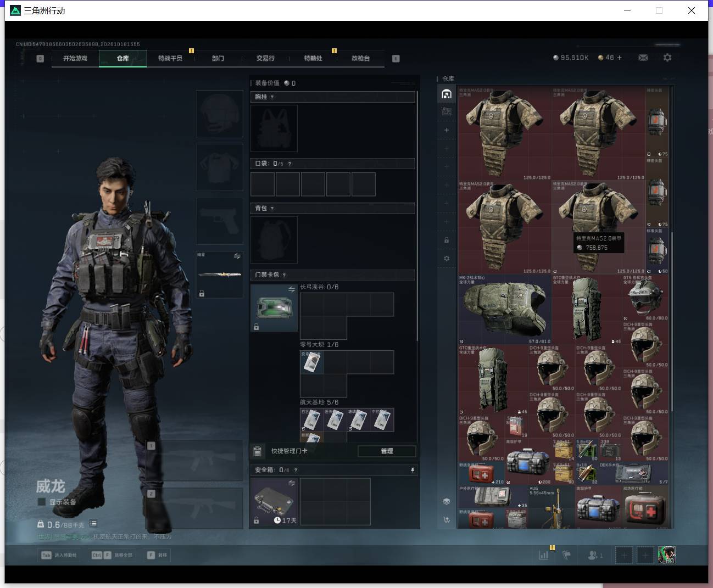The image size is (713, 588).
Task: Open the mail inbox envelope icon
Action: 643,58
